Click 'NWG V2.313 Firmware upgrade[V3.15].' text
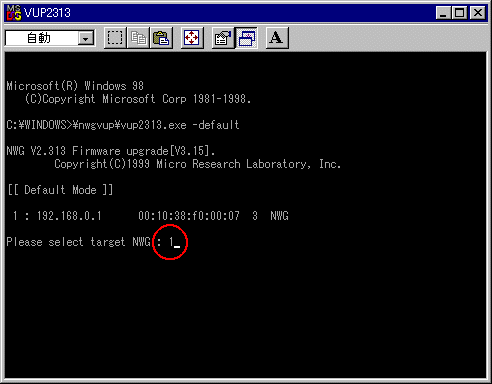The image size is (492, 384). 111,151
